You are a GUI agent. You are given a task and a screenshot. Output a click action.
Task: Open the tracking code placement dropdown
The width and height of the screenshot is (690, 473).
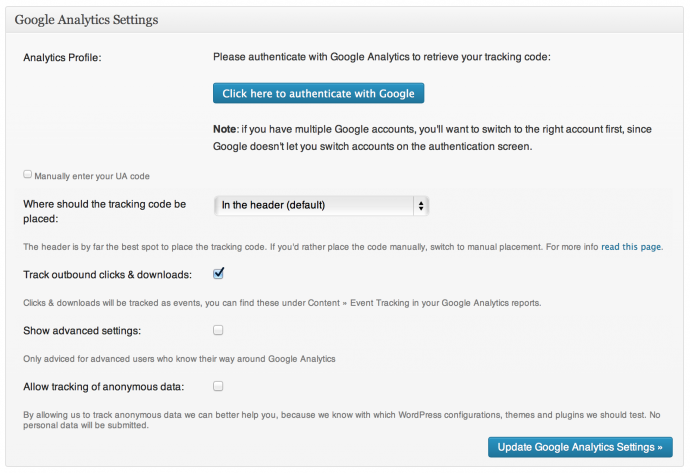pyautogui.click(x=321, y=205)
